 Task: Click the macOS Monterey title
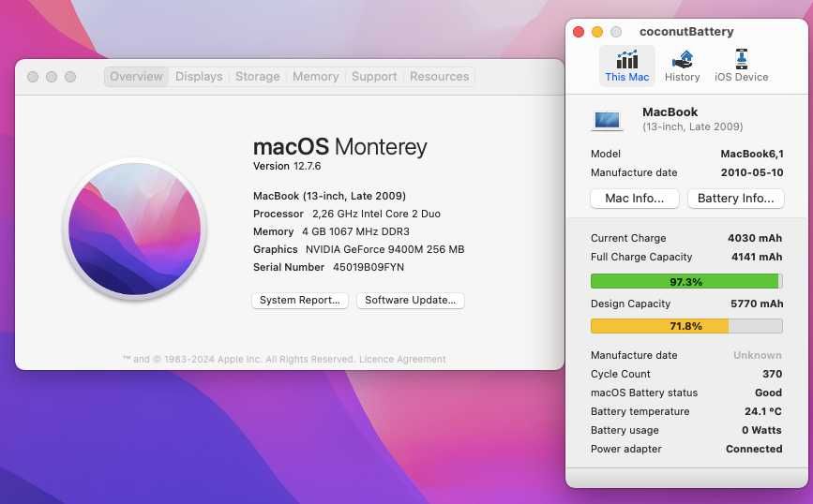point(340,147)
